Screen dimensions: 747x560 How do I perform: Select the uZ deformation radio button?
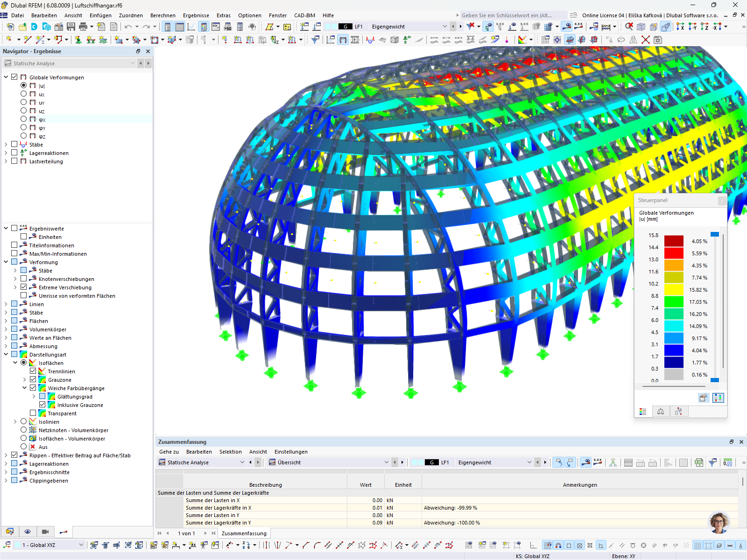click(23, 110)
